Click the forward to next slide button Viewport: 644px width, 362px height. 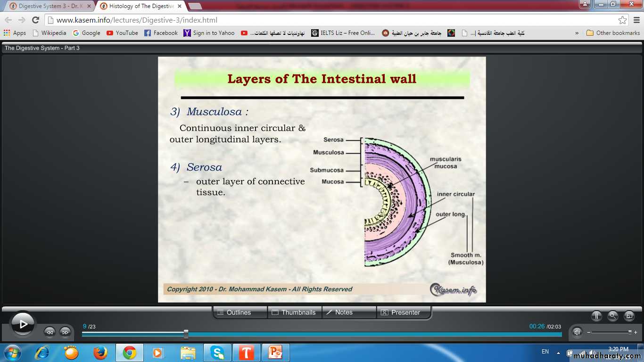click(65, 332)
